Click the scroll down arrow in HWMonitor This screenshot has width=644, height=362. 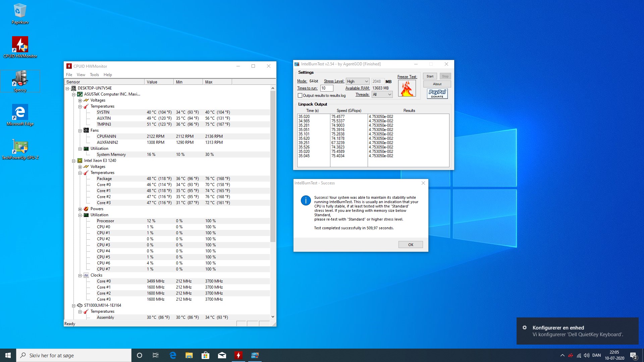(273, 317)
